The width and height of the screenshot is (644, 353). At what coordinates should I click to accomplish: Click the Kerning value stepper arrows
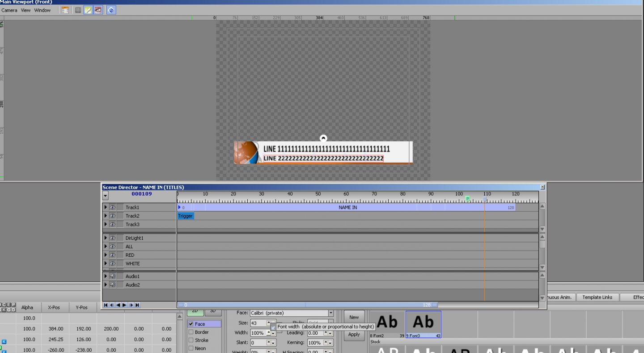click(x=328, y=343)
